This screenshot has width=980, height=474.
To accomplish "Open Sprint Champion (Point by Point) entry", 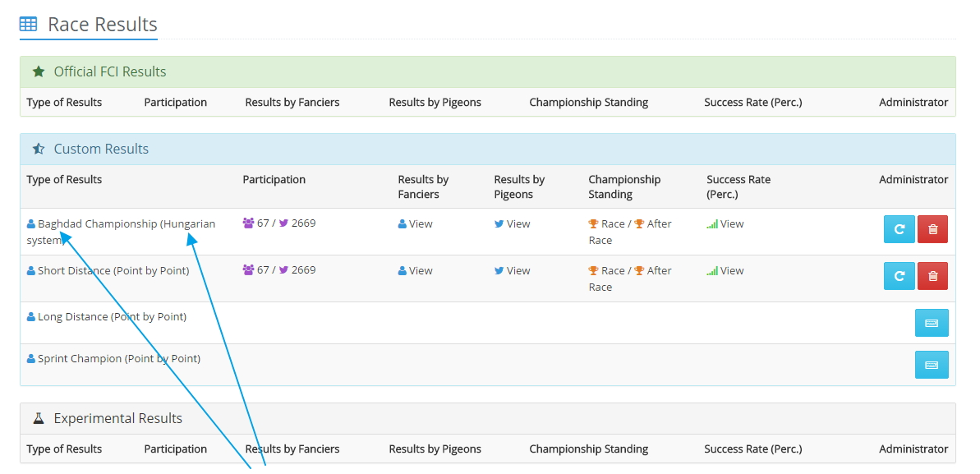I will coord(118,358).
